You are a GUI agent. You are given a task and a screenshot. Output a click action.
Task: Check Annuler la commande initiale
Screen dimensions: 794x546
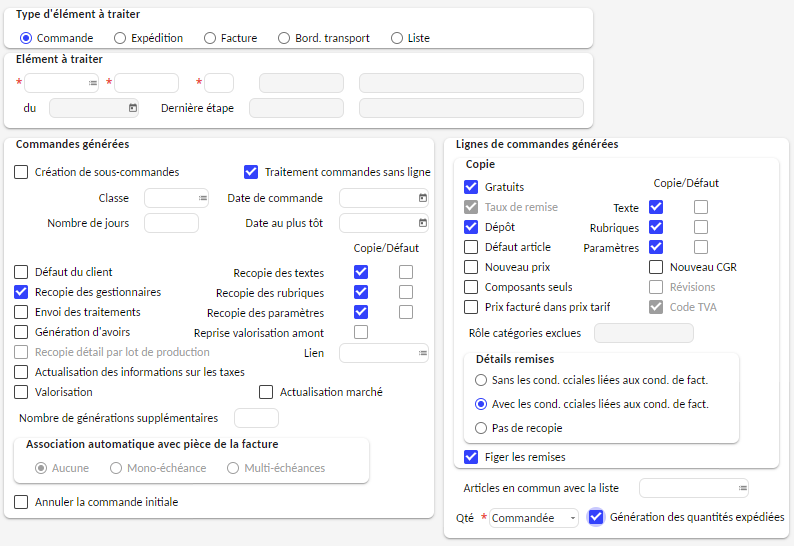click(x=21, y=502)
